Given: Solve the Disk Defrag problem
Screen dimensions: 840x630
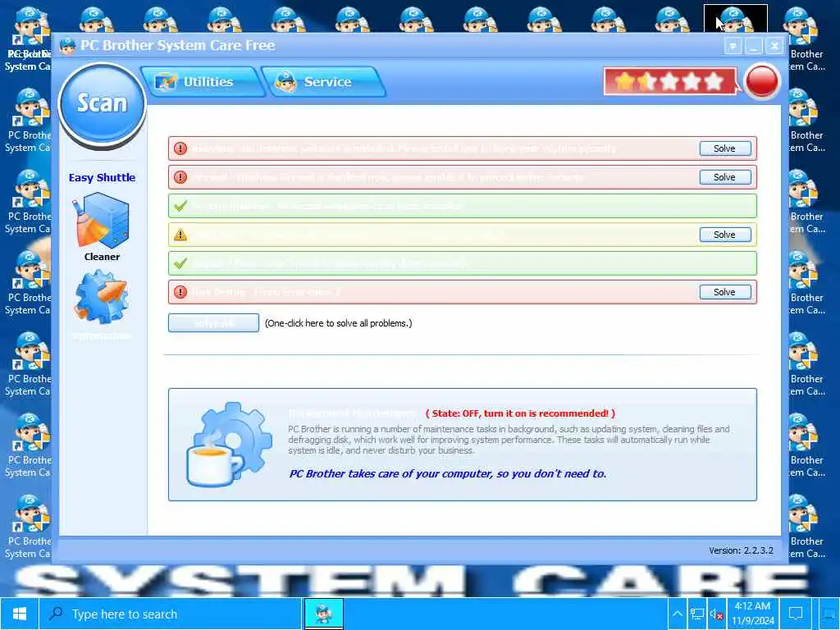Looking at the screenshot, I should (x=725, y=292).
